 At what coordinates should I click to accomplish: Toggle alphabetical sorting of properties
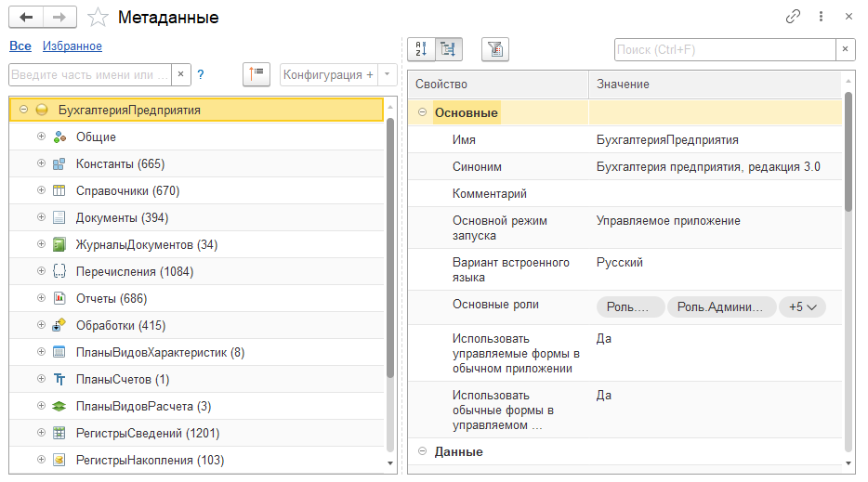(x=421, y=49)
